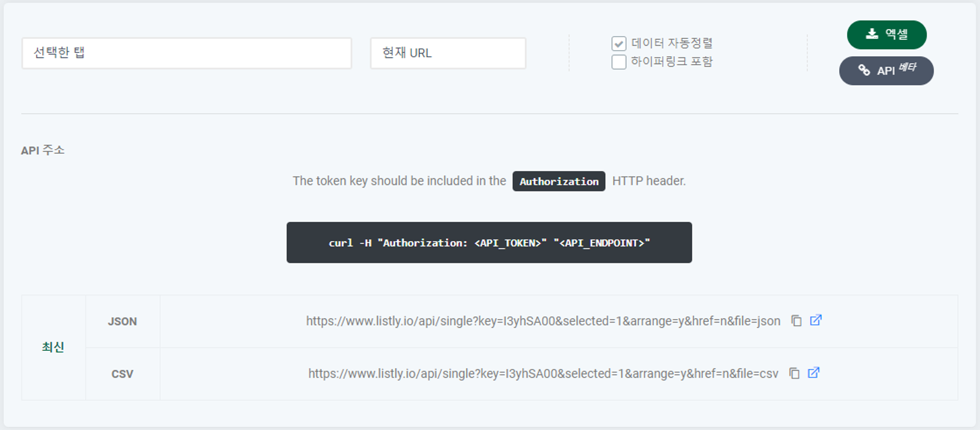Enable the 하이퍼링크 포함 checkbox

click(x=619, y=62)
